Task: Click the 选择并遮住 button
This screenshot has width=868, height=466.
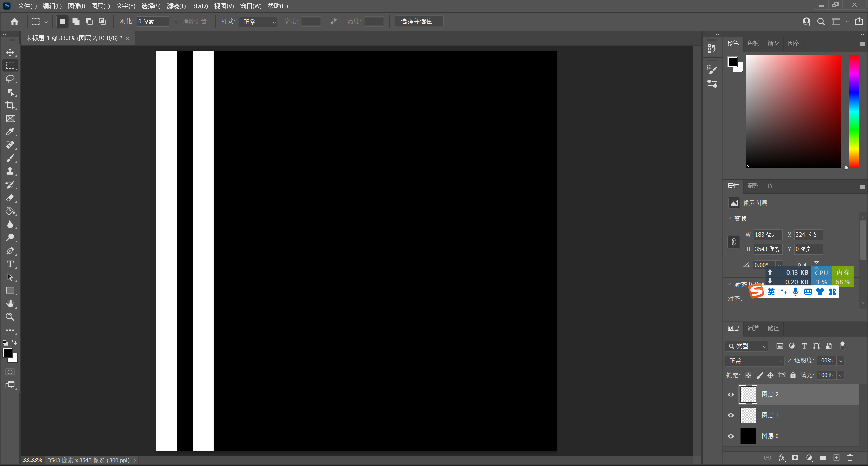Action: pos(419,21)
